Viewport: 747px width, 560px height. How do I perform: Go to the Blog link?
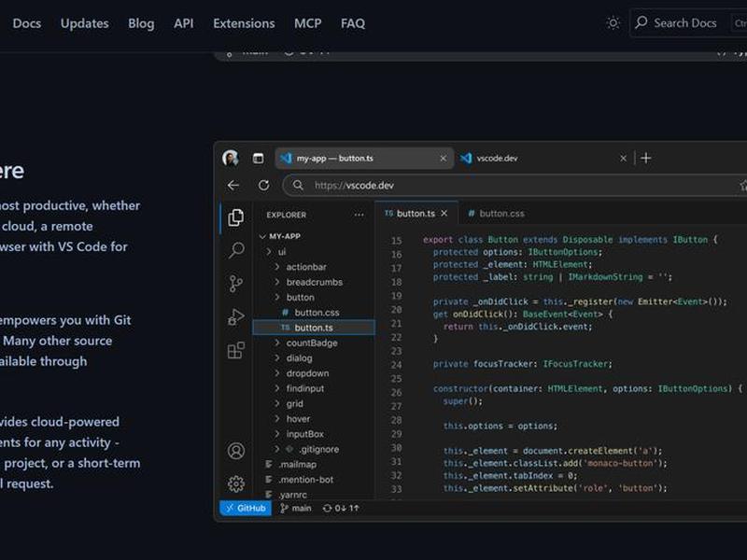click(141, 23)
